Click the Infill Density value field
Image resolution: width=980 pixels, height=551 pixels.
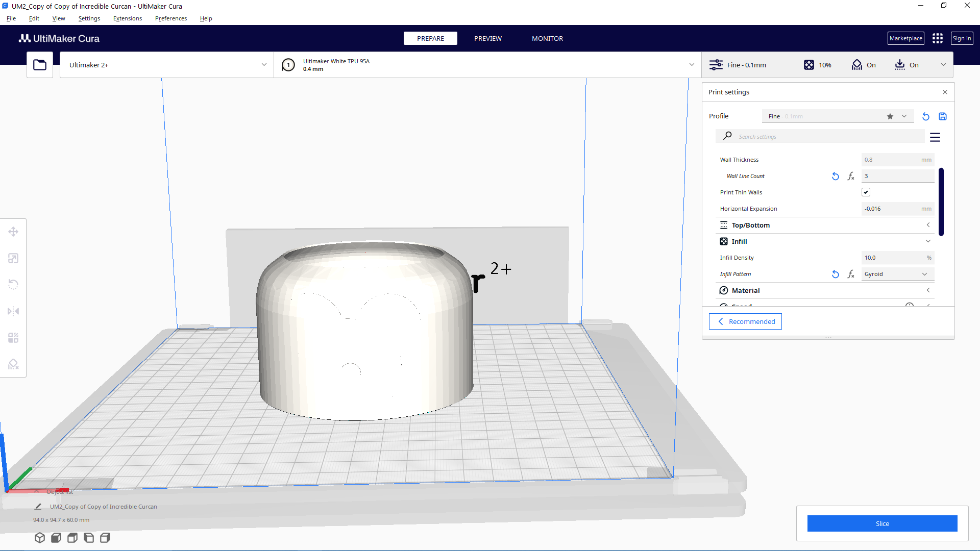(x=898, y=258)
